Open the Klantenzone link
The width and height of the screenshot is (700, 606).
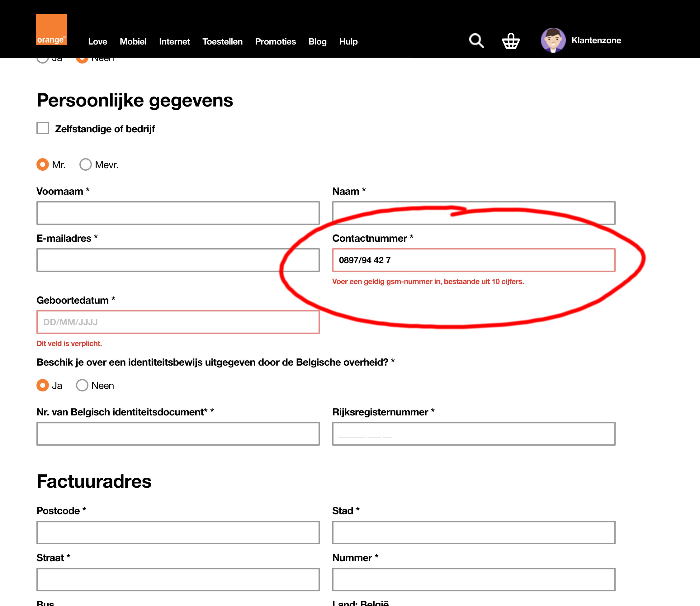coord(596,40)
